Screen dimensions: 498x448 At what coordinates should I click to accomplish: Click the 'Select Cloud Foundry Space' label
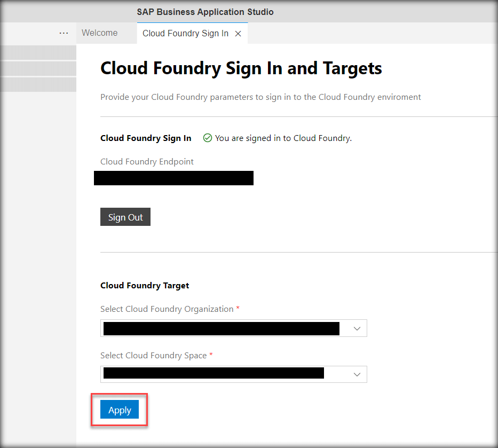coord(153,355)
